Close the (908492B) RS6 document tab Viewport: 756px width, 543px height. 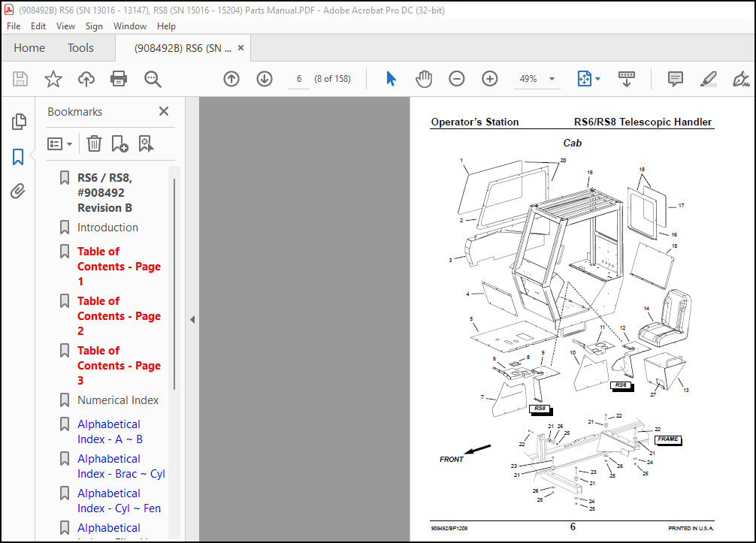(x=240, y=48)
